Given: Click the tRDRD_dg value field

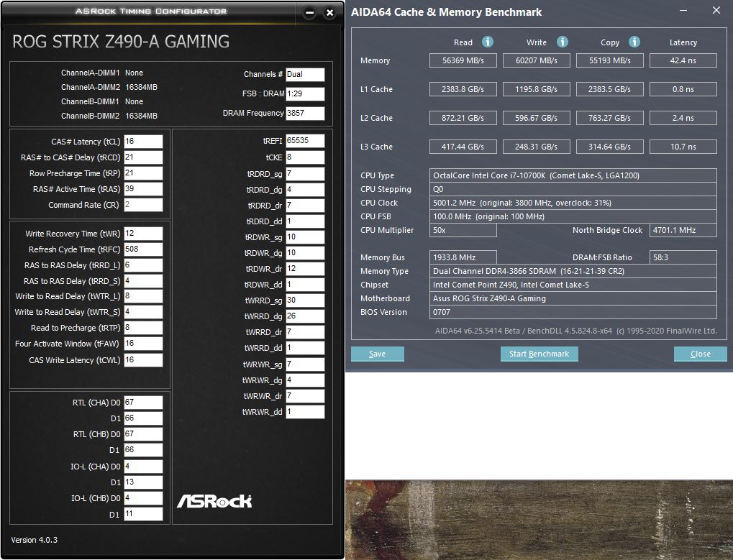Looking at the screenshot, I should [x=305, y=190].
